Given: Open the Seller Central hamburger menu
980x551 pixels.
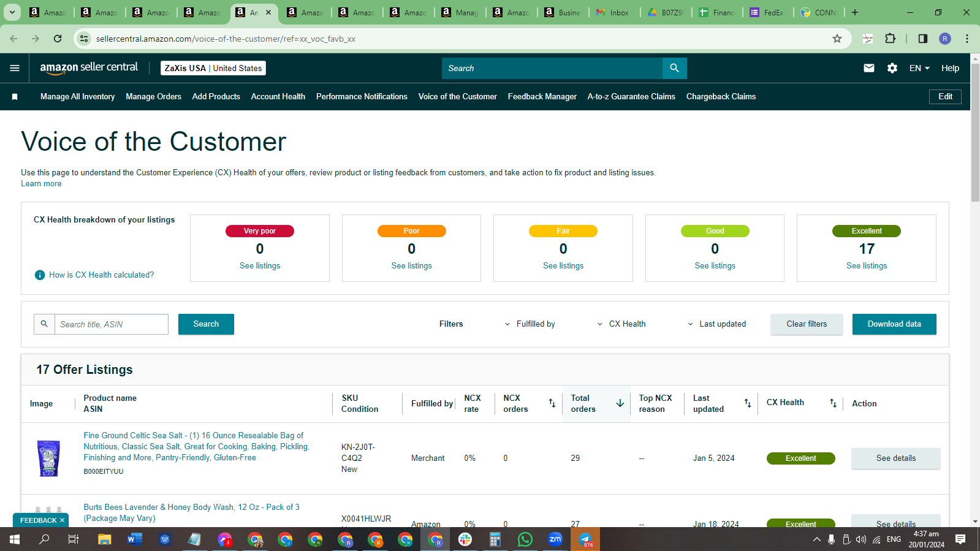Looking at the screenshot, I should [15, 68].
